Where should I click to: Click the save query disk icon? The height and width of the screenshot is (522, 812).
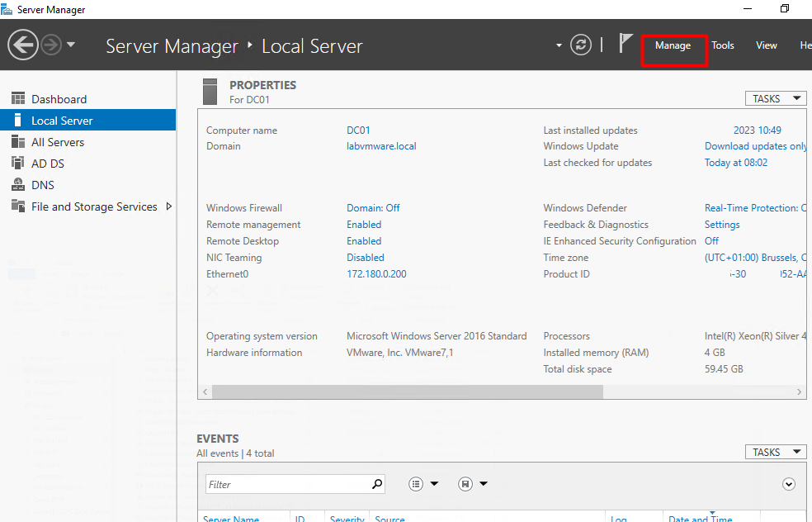[x=465, y=484]
